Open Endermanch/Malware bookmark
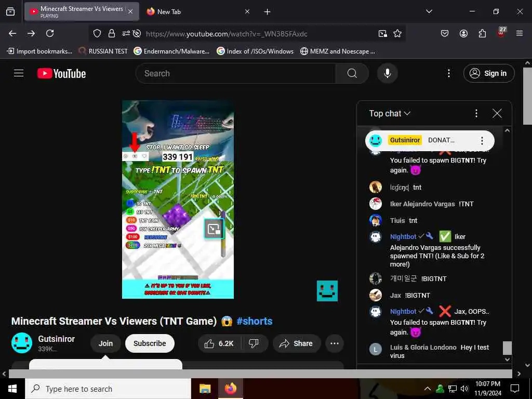This screenshot has height=399, width=532. pos(171,51)
